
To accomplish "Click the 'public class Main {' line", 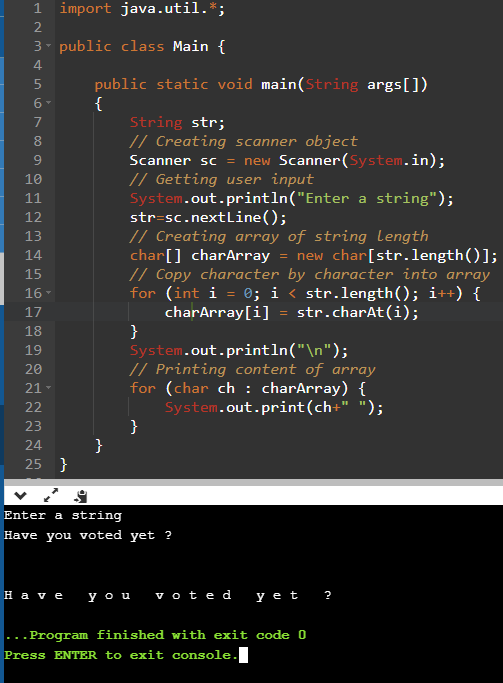I will coord(142,46).
